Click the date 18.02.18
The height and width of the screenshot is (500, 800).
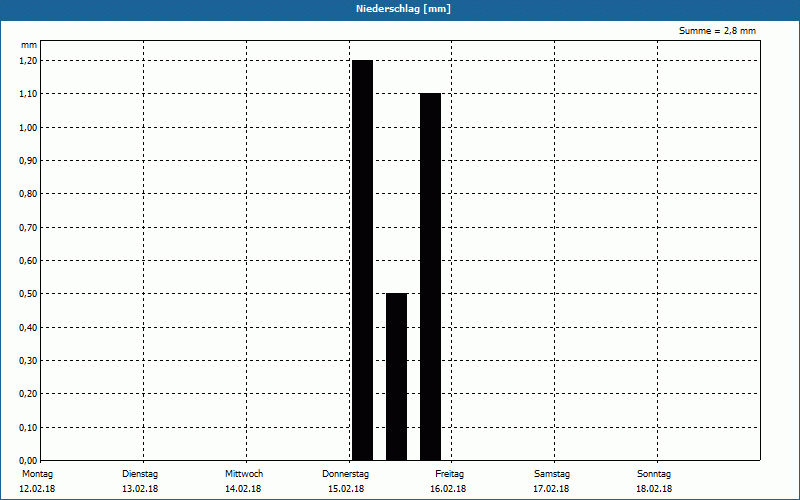pyautogui.click(x=654, y=489)
